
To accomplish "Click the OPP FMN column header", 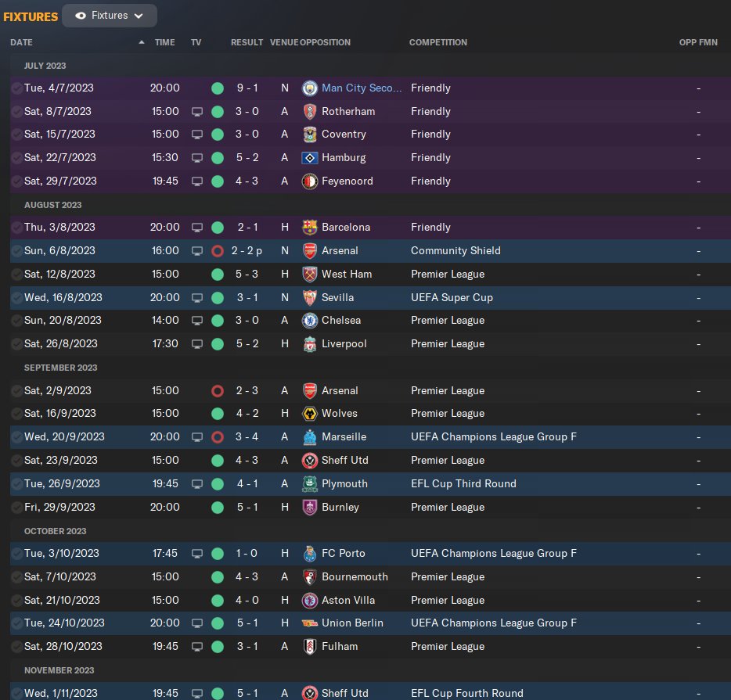I will coord(698,42).
